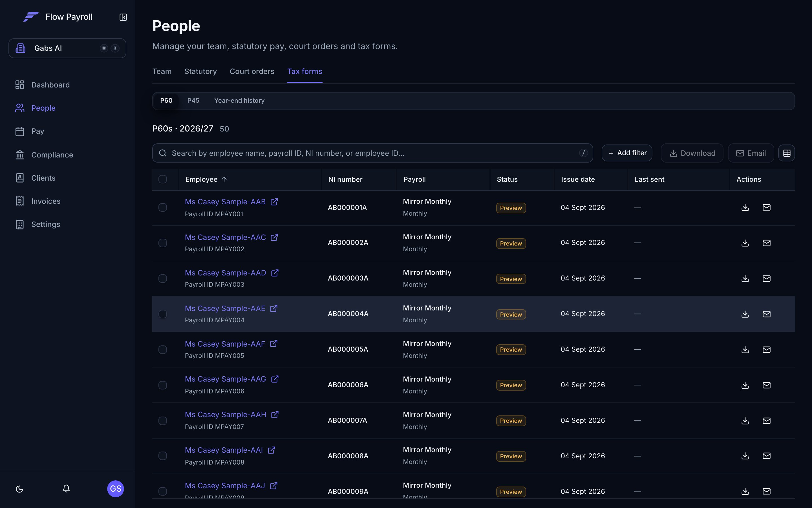Select the checkbox for Payroll ID MPAY001
This screenshot has height=508, width=812.
click(163, 208)
